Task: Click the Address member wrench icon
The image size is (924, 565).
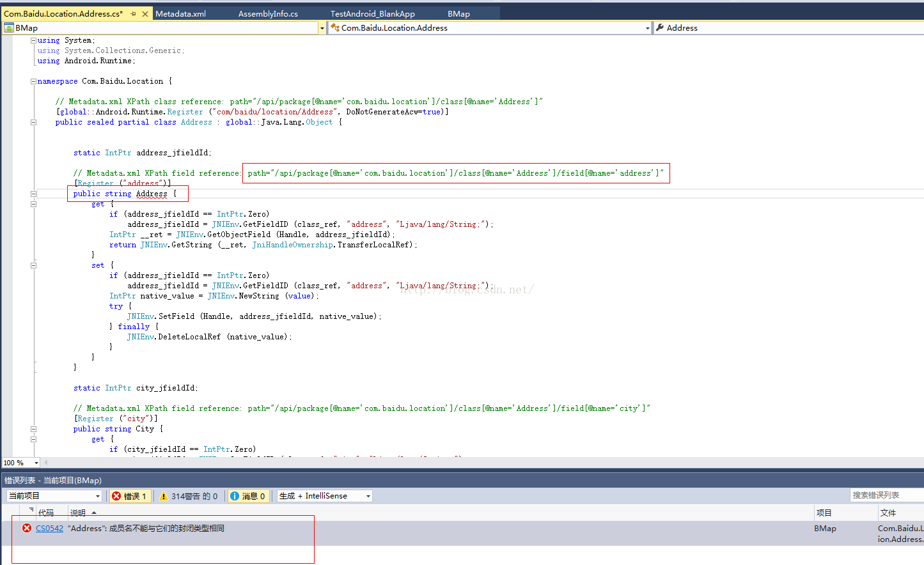Action: pos(660,27)
